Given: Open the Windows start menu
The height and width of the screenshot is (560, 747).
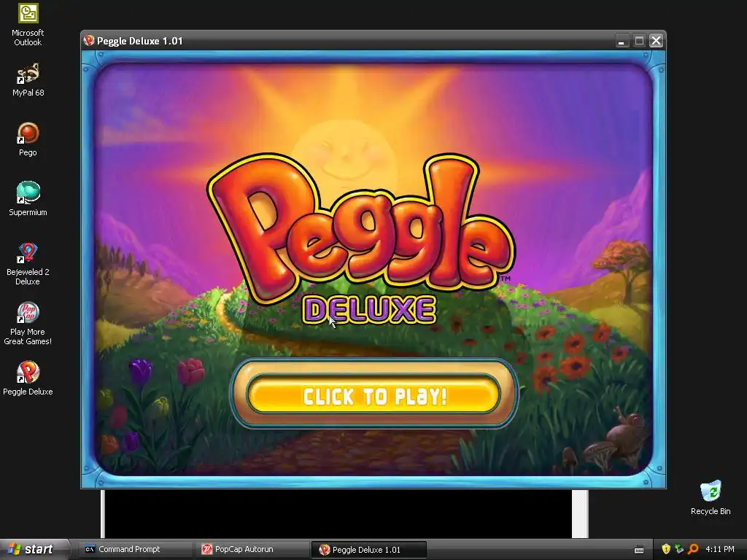Looking at the screenshot, I should pos(34,549).
